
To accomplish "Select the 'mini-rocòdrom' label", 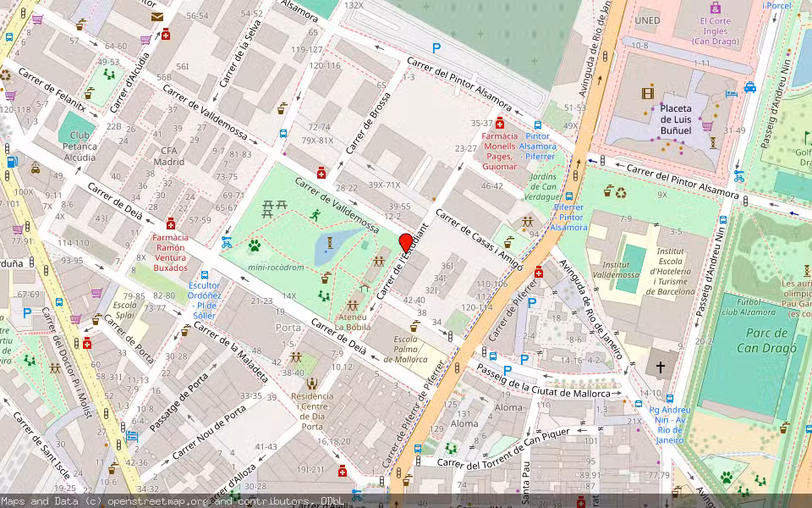I will pos(276,268).
